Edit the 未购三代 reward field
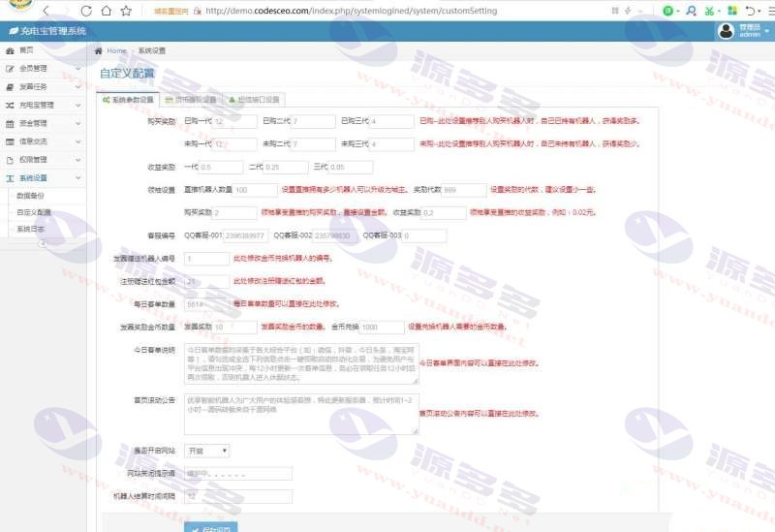This screenshot has height=532, width=775. (x=391, y=144)
